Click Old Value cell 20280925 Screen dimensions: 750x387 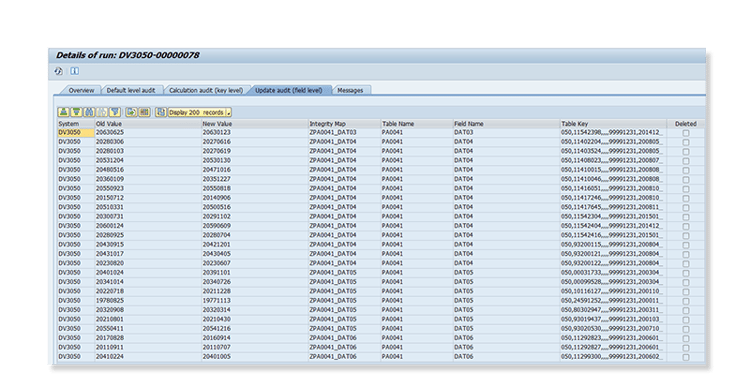(x=148, y=235)
